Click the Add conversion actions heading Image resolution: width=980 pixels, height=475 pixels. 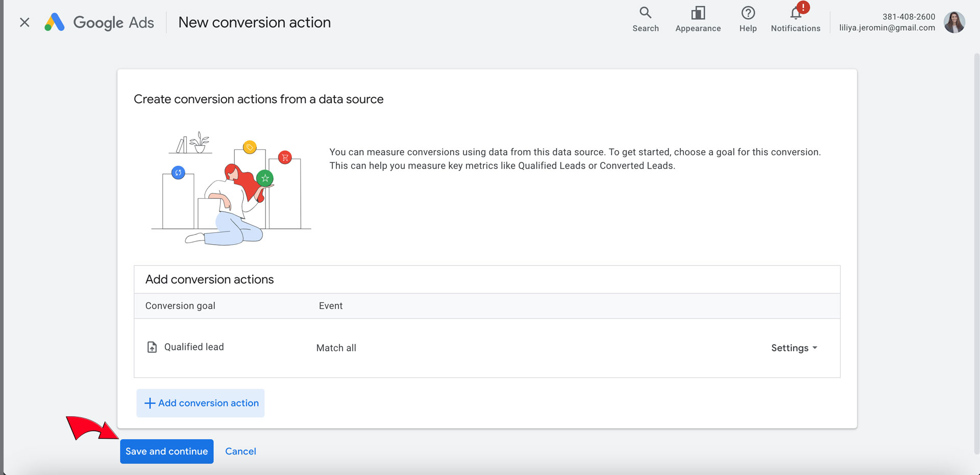tap(210, 279)
